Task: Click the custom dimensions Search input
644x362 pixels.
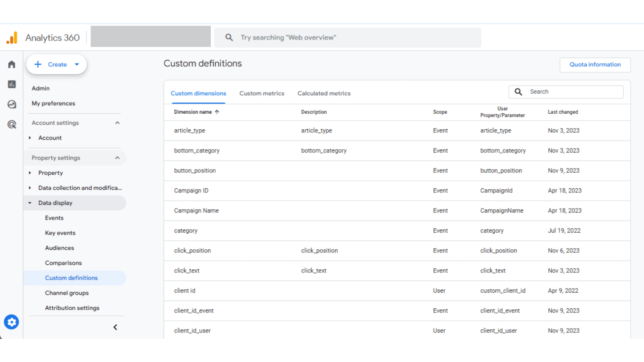Action: 566,92
